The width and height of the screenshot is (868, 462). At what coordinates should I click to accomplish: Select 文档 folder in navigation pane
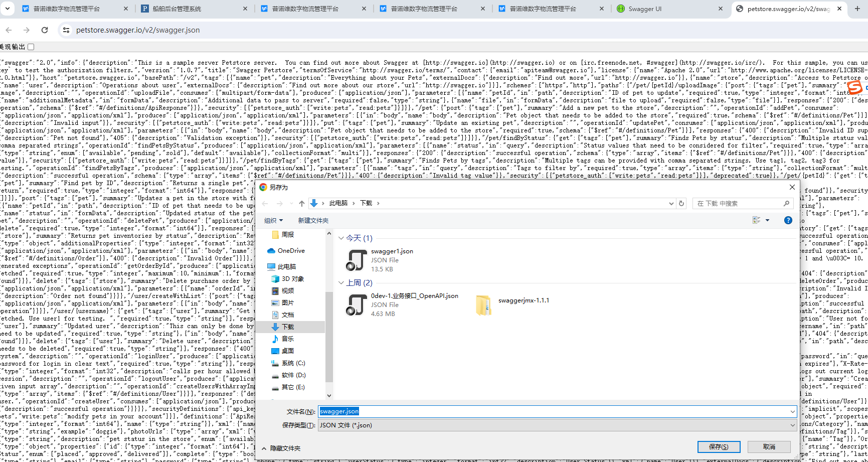click(287, 315)
